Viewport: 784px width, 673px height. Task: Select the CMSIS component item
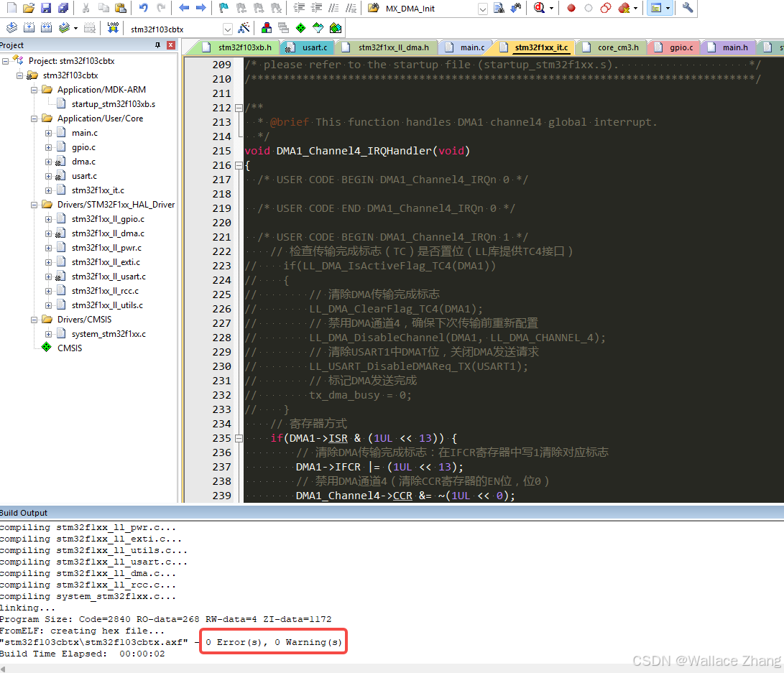(70, 348)
